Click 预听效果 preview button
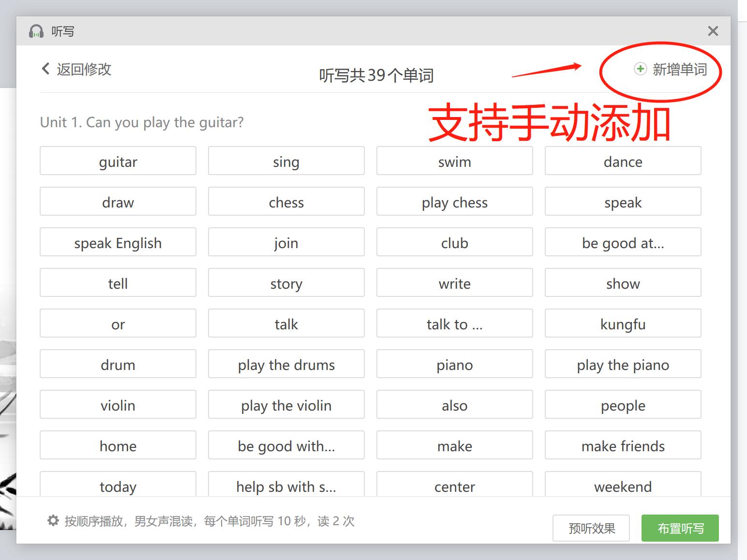Viewport: 747px width, 560px height. coord(591,528)
